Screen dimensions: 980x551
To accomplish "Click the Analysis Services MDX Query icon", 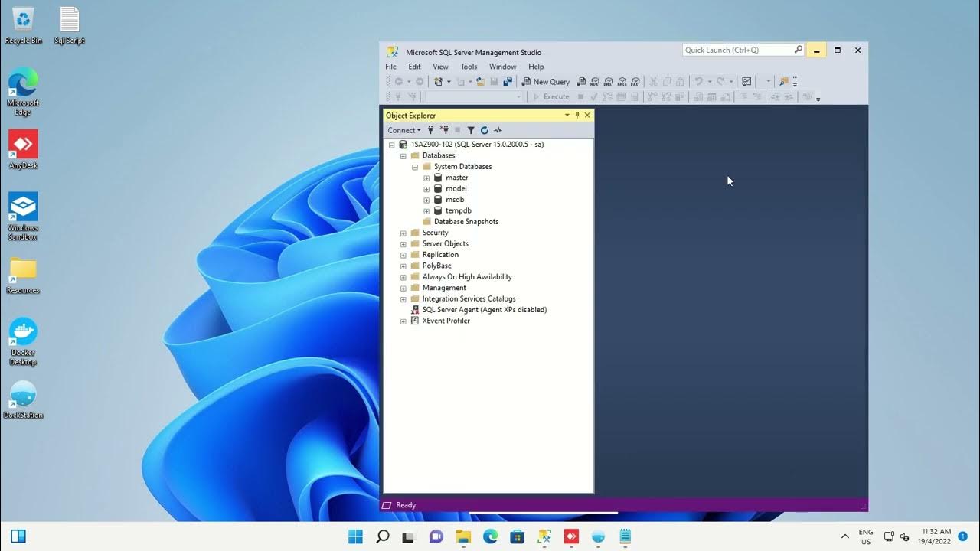I will (x=595, y=82).
